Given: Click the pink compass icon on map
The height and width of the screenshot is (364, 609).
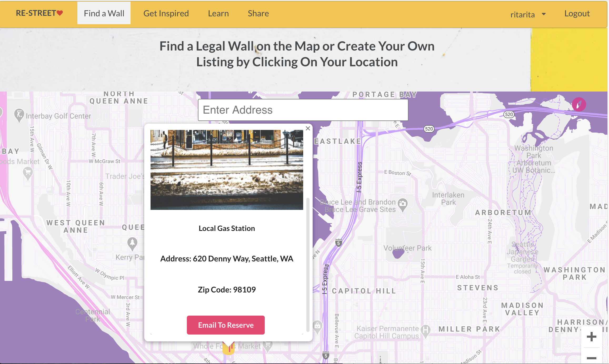Looking at the screenshot, I should point(579,104).
